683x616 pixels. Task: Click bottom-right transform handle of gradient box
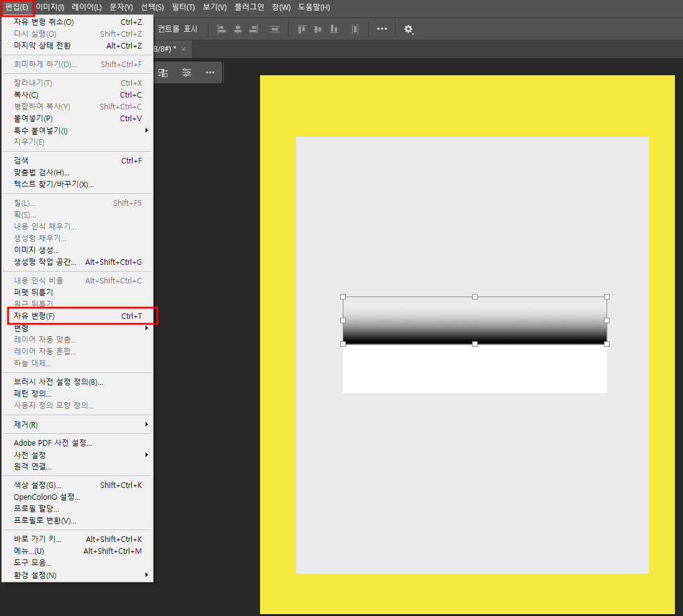coord(606,344)
